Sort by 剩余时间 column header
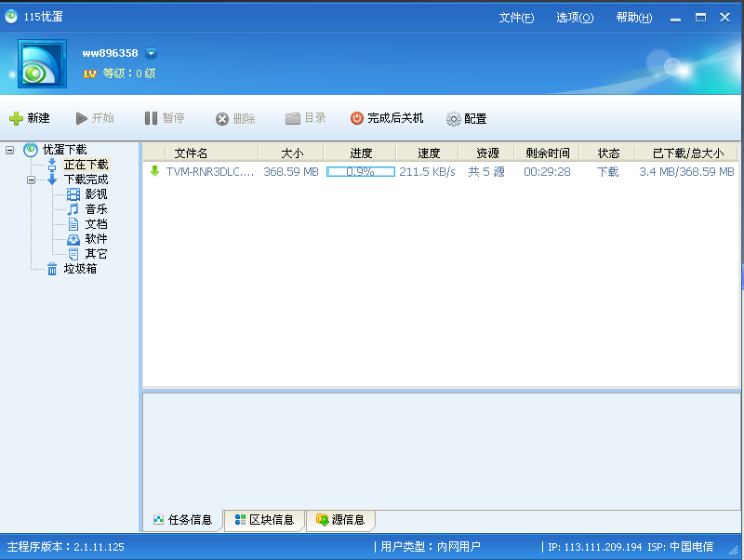Viewport: 744px width, 560px height. pyautogui.click(x=548, y=153)
